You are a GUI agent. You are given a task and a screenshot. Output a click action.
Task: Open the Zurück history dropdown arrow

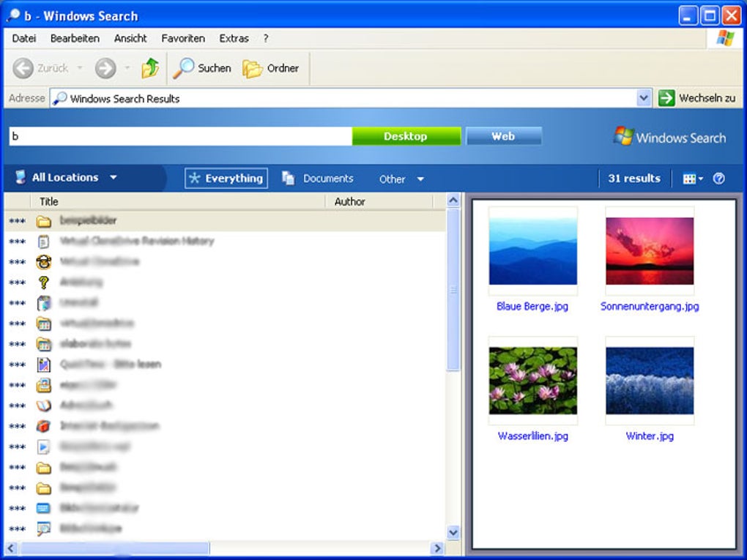(80, 68)
